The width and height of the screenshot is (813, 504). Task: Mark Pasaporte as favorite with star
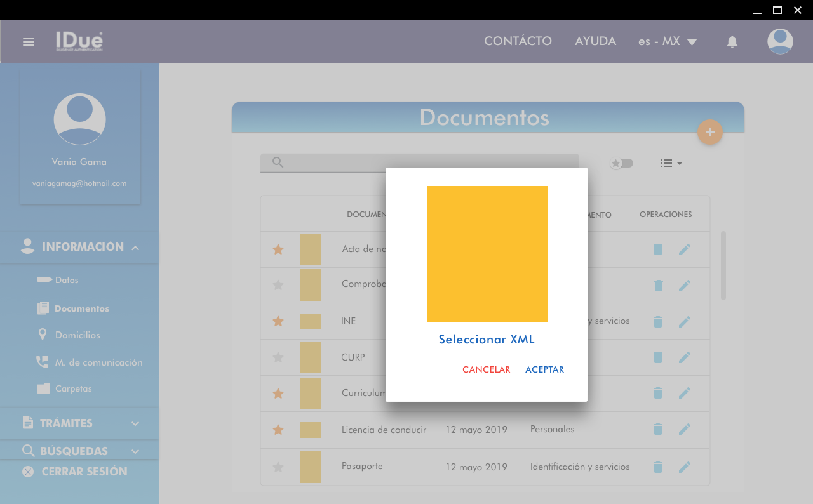pos(278,467)
